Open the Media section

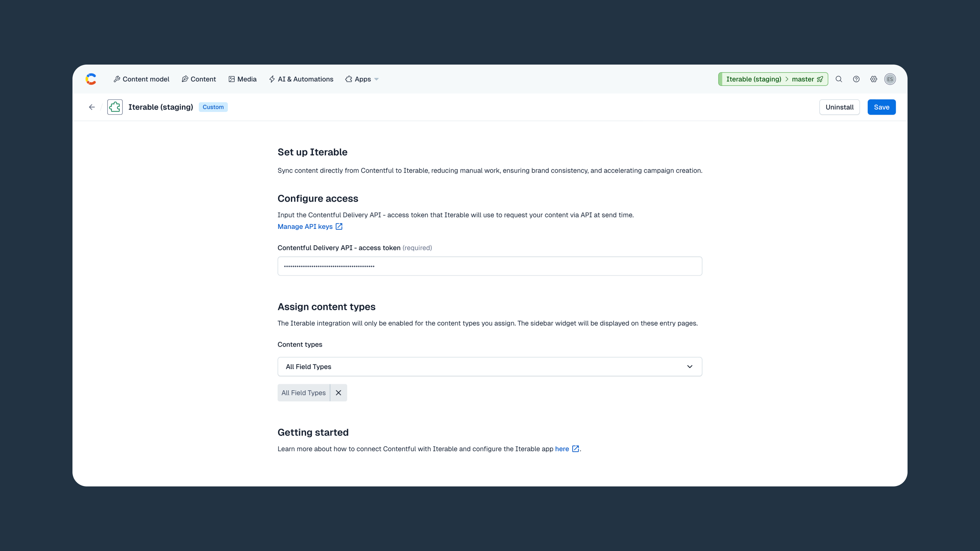(242, 79)
